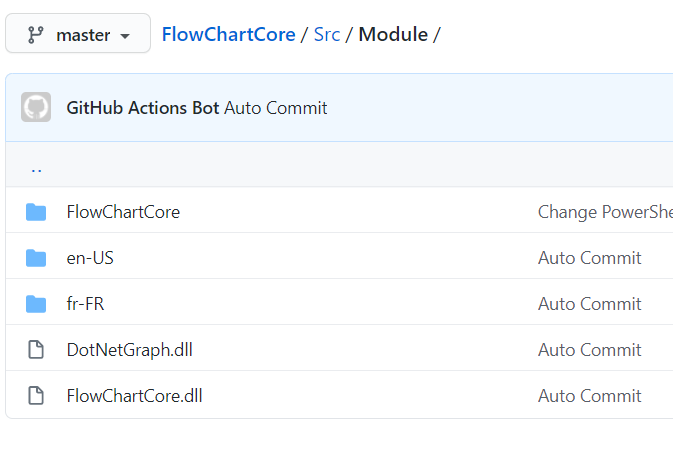673x449 pixels.
Task: Click the FlowChartCore folder icon
Action: [x=36, y=212]
